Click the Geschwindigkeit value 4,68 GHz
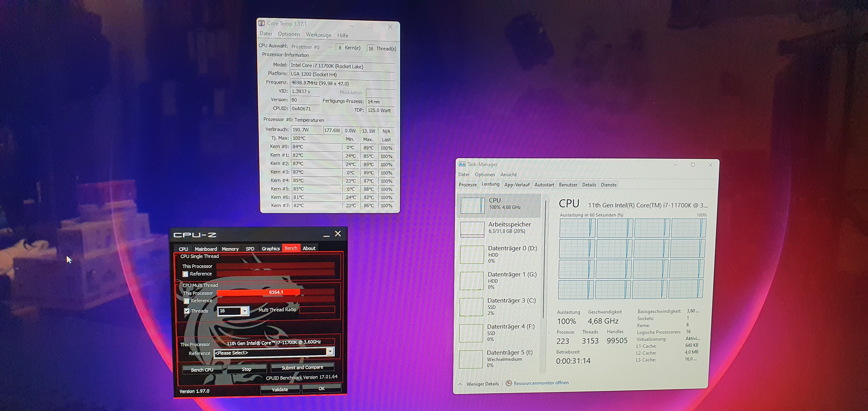 pos(603,321)
